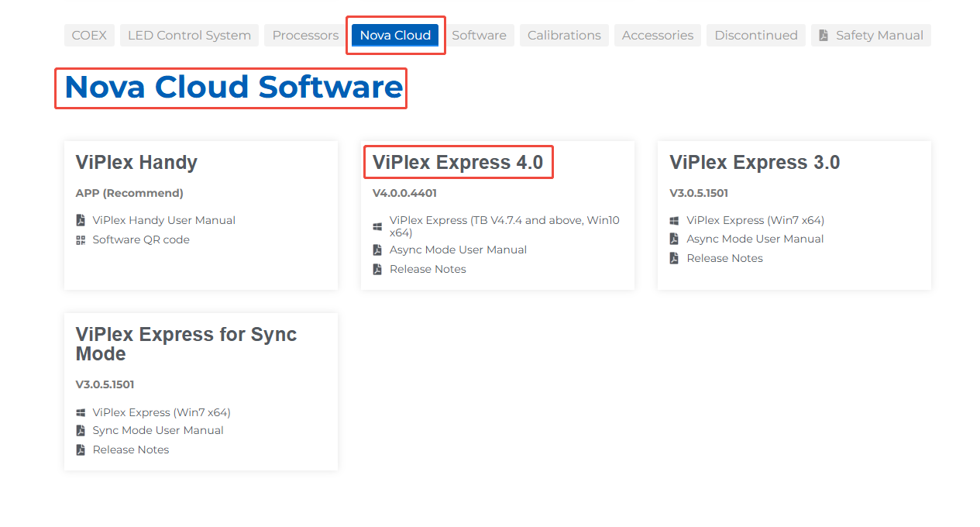
Task: Click PDF icon beside Sync Mode User Manual
Action: click(x=81, y=430)
